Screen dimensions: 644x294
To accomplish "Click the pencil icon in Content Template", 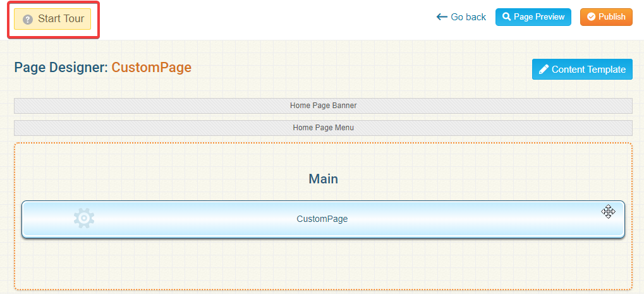I will point(544,70).
